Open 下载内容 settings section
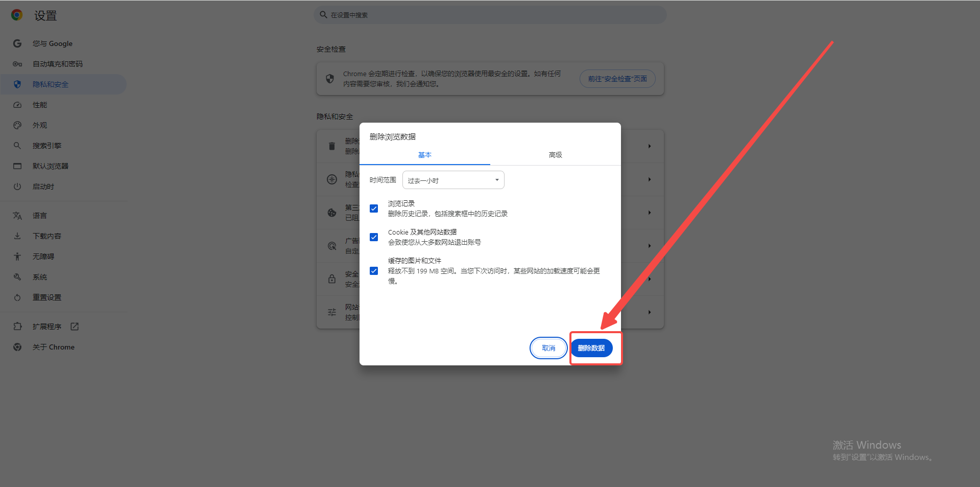The width and height of the screenshot is (980, 487). pos(63,236)
